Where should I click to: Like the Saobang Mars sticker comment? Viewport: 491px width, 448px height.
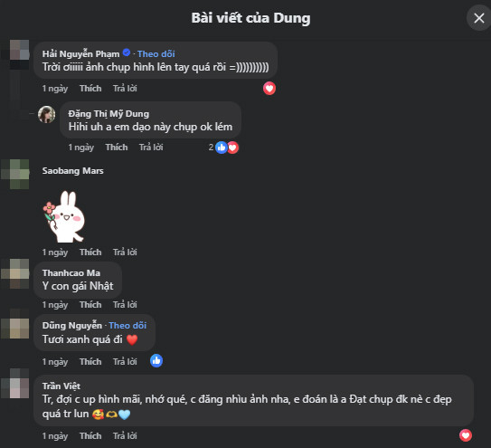[90, 253]
